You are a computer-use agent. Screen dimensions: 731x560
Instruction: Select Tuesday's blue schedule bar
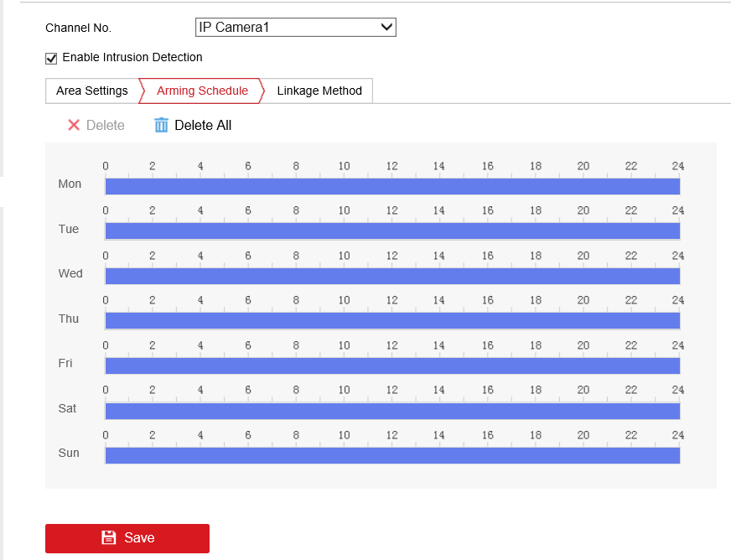pyautogui.click(x=392, y=231)
